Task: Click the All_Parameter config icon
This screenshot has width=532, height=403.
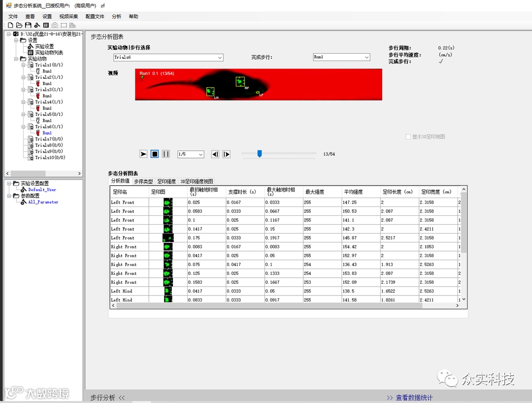Action: click(24, 202)
